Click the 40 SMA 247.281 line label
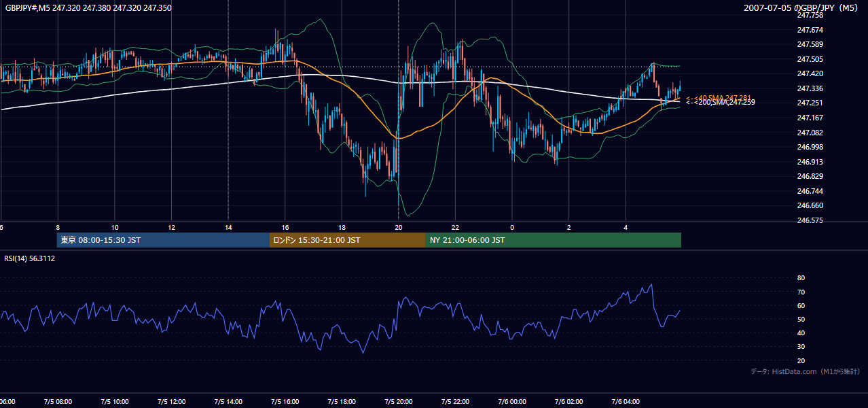The image size is (868, 408). point(719,98)
